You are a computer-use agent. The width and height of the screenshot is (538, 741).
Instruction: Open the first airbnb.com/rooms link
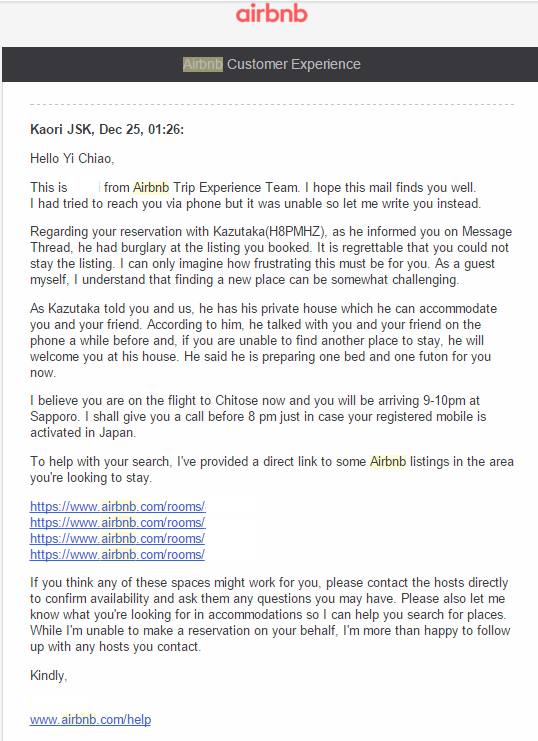coord(118,507)
